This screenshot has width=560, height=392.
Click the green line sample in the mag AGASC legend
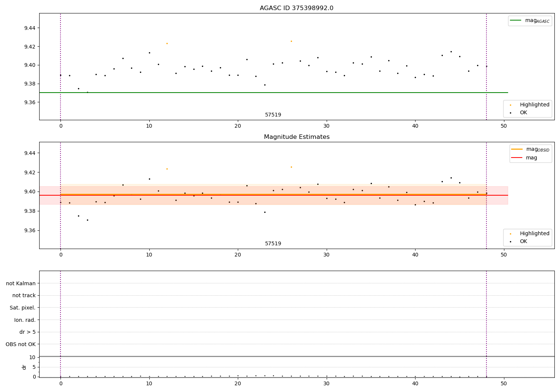coord(516,21)
